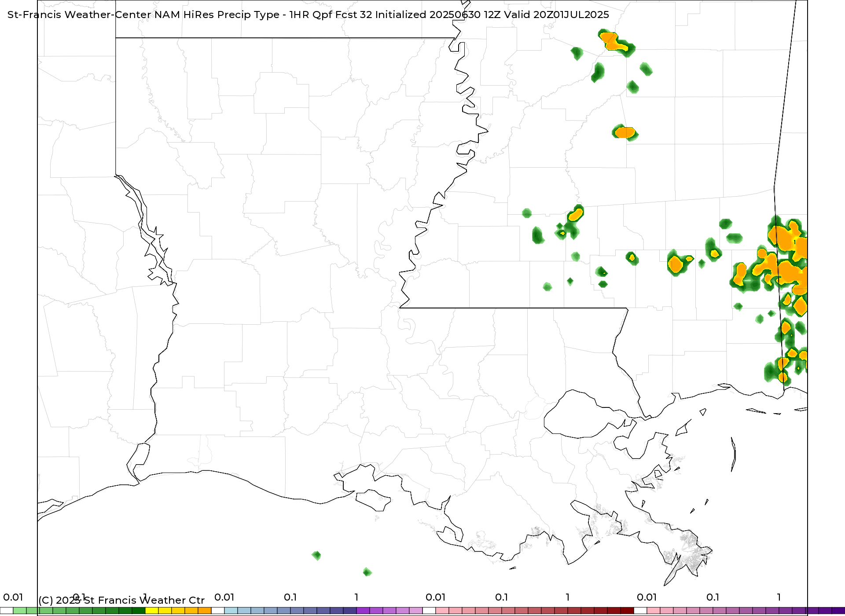Viewport: 845px width, 616px height.
Task: Click the 1 label above the dark purple swatches
Action: click(779, 598)
